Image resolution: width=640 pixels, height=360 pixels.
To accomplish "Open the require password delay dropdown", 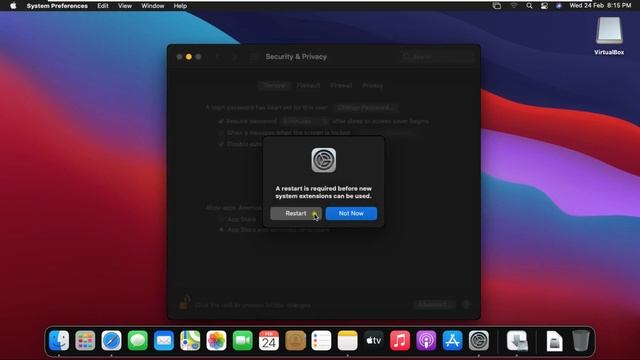I will pos(304,121).
